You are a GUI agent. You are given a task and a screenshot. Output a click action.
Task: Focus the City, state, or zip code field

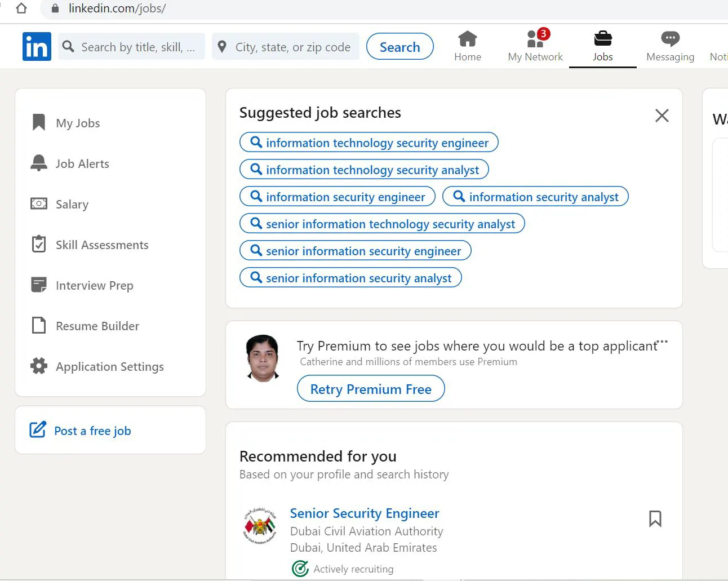click(x=286, y=47)
